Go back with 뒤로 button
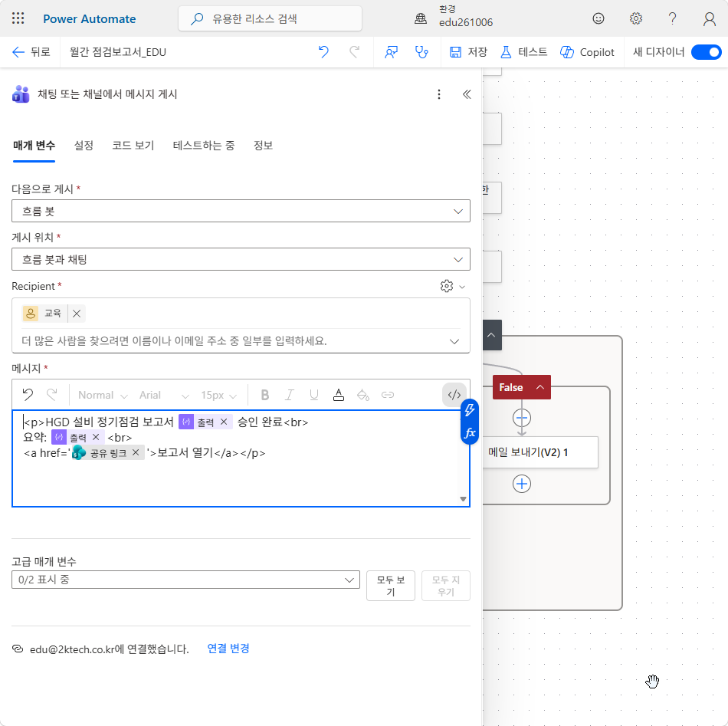 click(31, 52)
